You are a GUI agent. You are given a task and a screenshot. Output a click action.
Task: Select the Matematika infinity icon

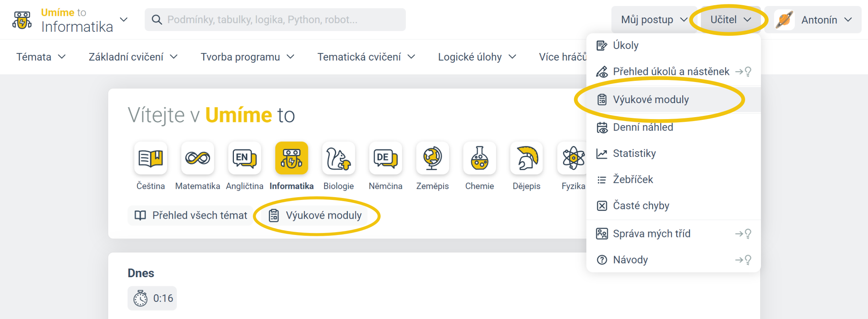[x=197, y=159]
